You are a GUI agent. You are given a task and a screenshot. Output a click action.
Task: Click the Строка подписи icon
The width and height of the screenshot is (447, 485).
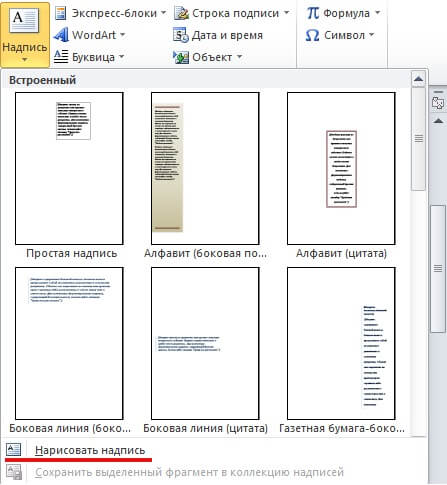click(x=181, y=13)
